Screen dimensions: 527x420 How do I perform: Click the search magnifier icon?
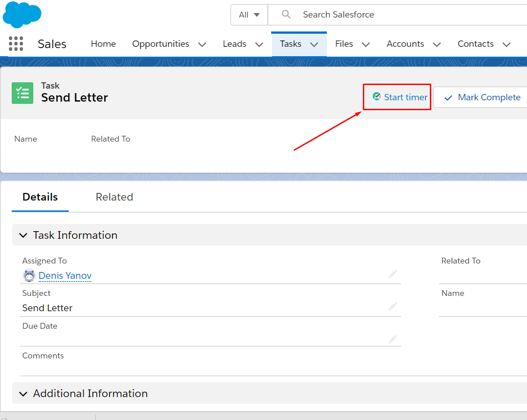coord(286,14)
